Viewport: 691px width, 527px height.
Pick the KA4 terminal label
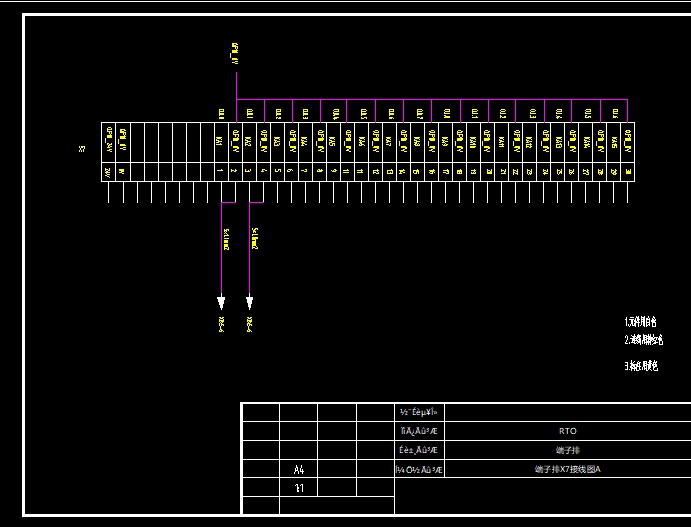304,142
